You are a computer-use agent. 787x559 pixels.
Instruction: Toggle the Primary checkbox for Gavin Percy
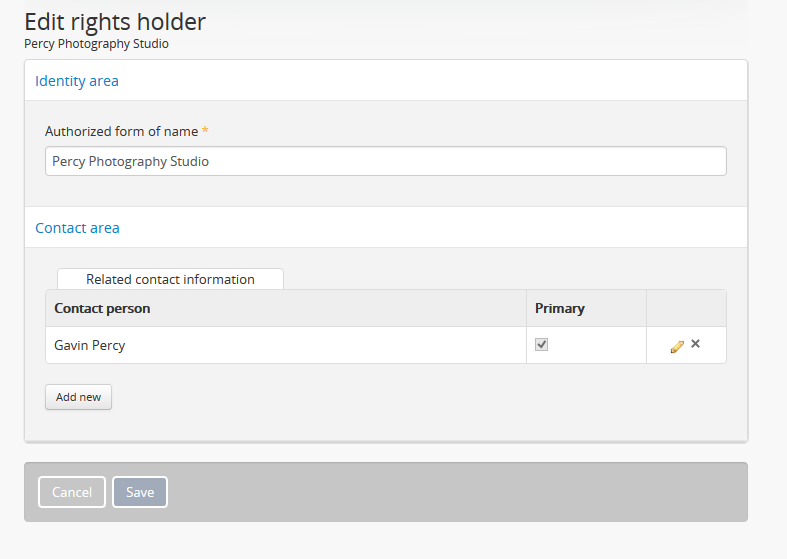[542, 345]
